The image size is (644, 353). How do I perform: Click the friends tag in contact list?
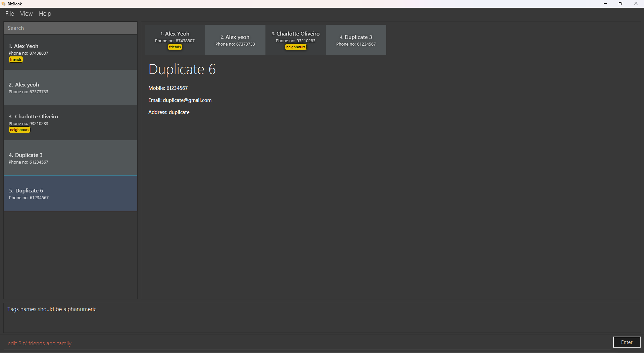point(16,60)
